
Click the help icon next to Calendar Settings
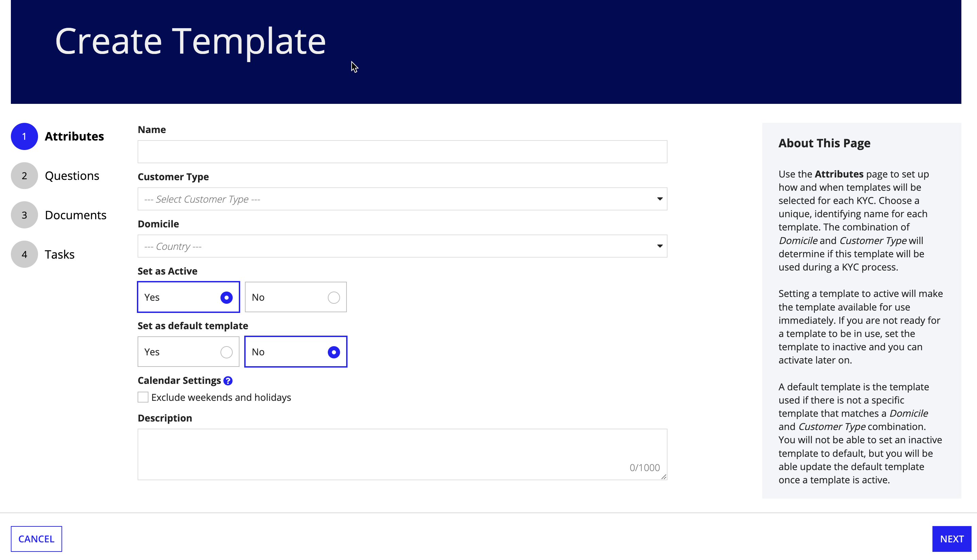228,380
